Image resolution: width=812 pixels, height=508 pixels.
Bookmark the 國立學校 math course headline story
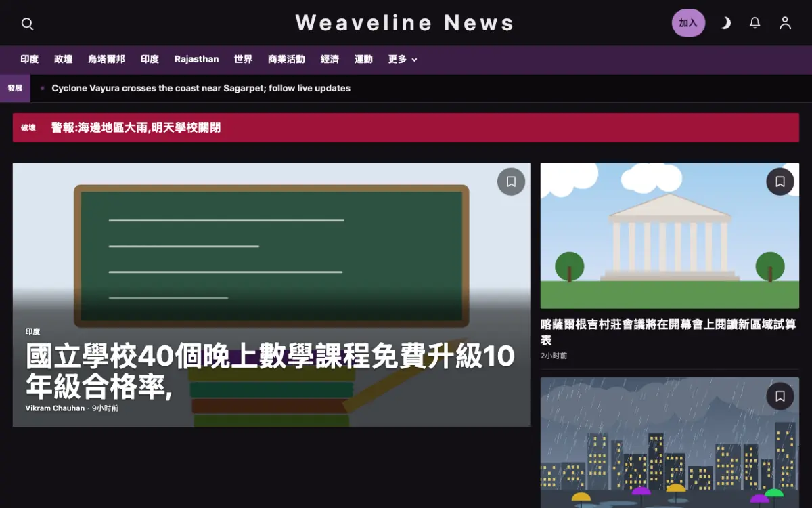pyautogui.click(x=511, y=182)
